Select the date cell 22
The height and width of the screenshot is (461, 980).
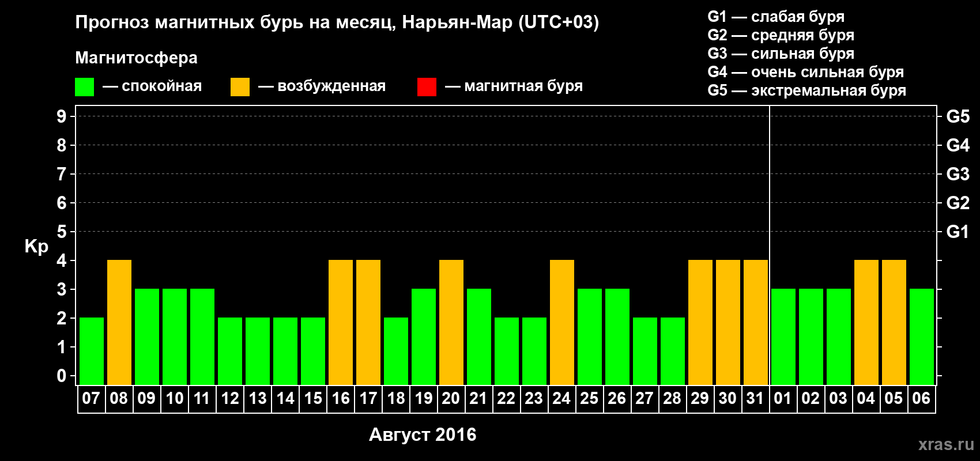[x=506, y=399]
